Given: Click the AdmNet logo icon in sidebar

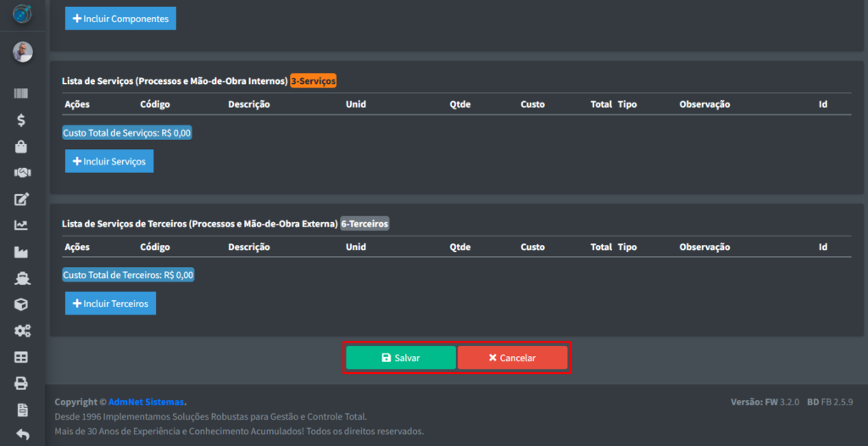Looking at the screenshot, I should pos(22,14).
